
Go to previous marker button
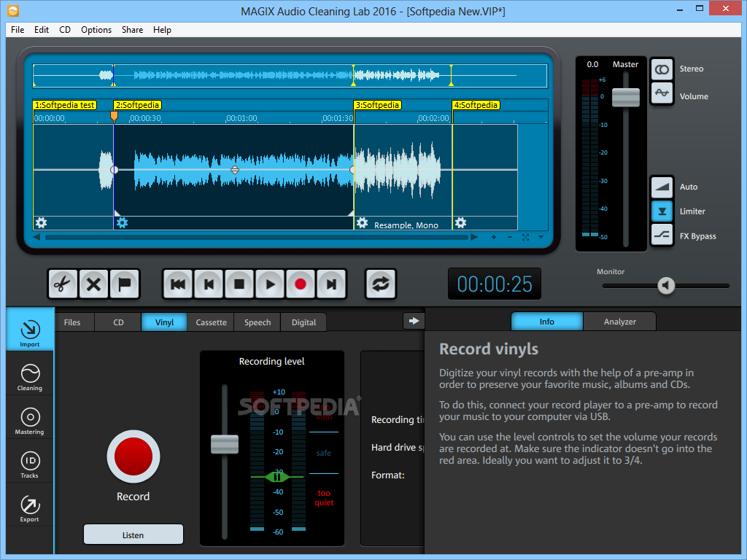tap(209, 284)
